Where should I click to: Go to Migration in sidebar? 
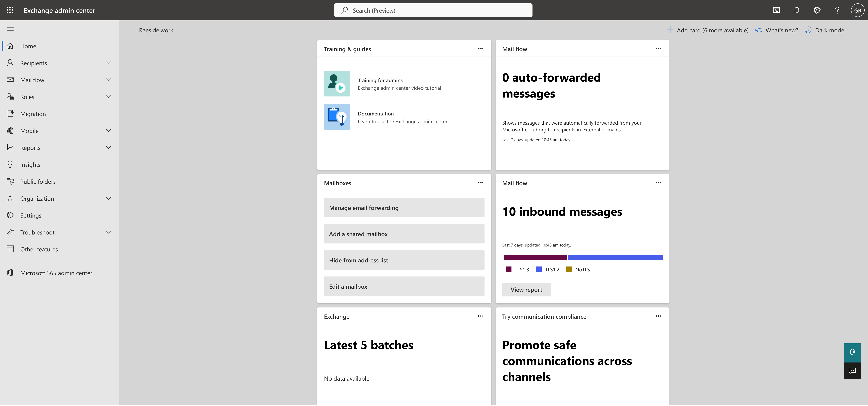point(33,114)
